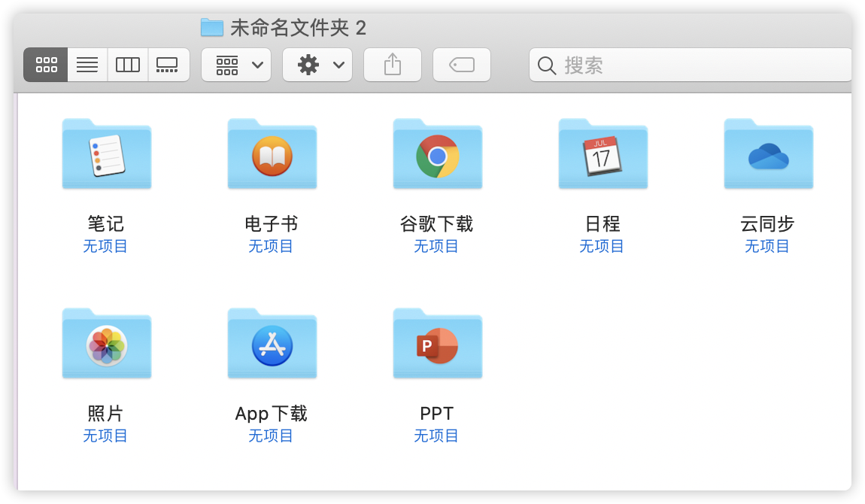Select the 云同步 folder with OneDrive icon
The height and width of the screenshot is (504, 865).
tap(769, 154)
